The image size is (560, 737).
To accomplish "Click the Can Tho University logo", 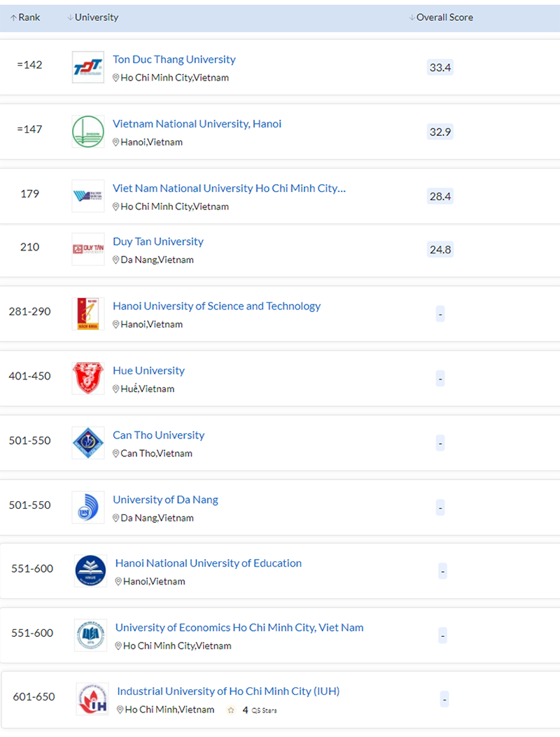I will tap(87, 443).
